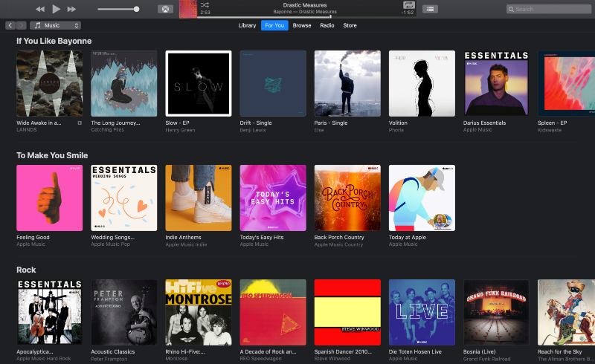Screen dimensions: 595x364
Task: Open the Paris - Single cover
Action: 347,83
